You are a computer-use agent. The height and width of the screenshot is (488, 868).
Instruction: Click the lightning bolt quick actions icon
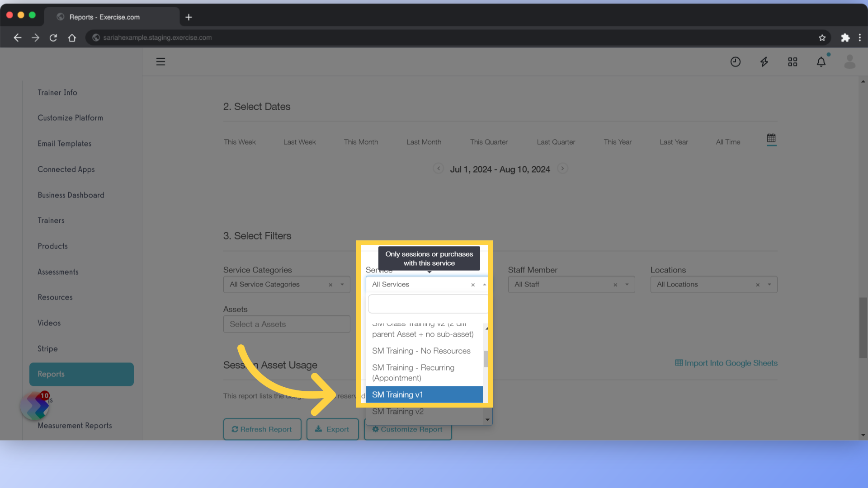click(x=764, y=62)
